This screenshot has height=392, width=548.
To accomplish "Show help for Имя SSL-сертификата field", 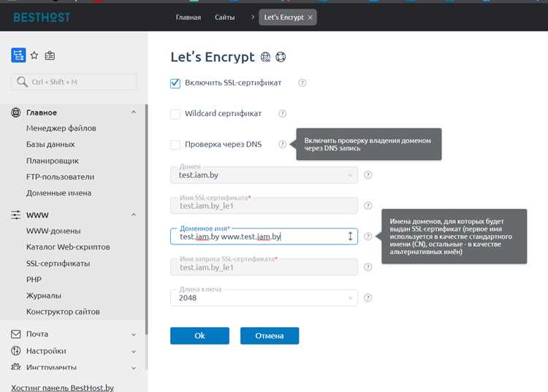I will [x=368, y=206].
